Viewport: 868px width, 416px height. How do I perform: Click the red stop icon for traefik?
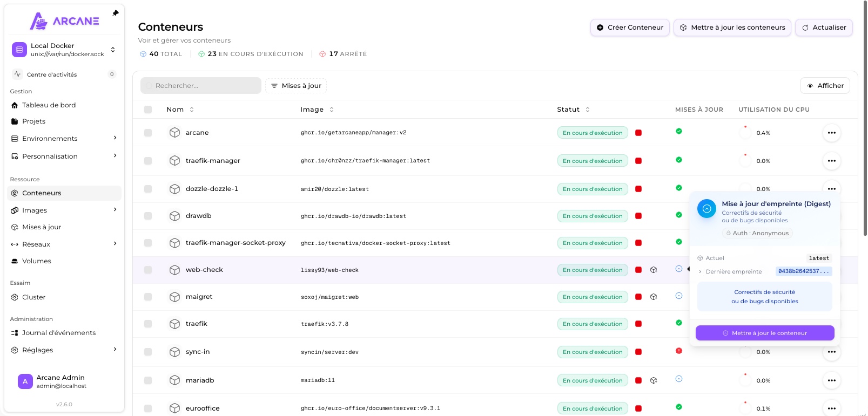point(638,324)
